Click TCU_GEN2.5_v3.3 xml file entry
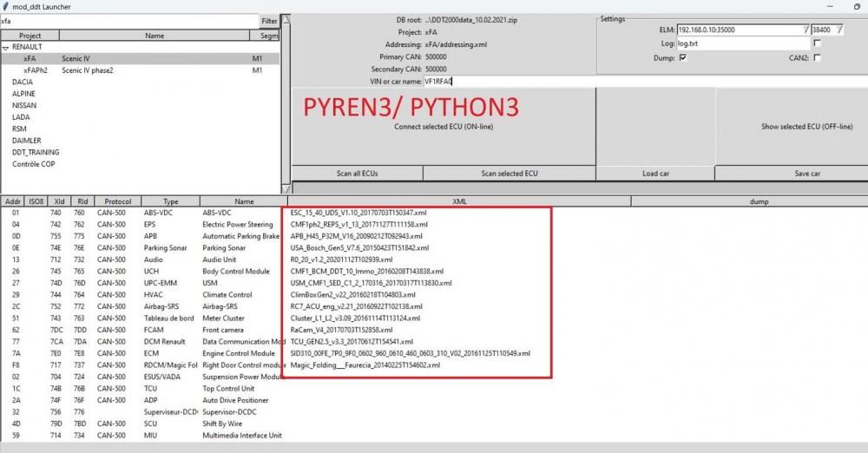868x453 pixels. (x=352, y=342)
